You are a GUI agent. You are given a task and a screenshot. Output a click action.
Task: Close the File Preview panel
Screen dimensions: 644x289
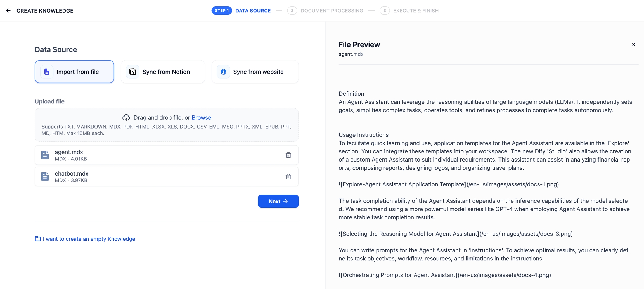coord(633,45)
